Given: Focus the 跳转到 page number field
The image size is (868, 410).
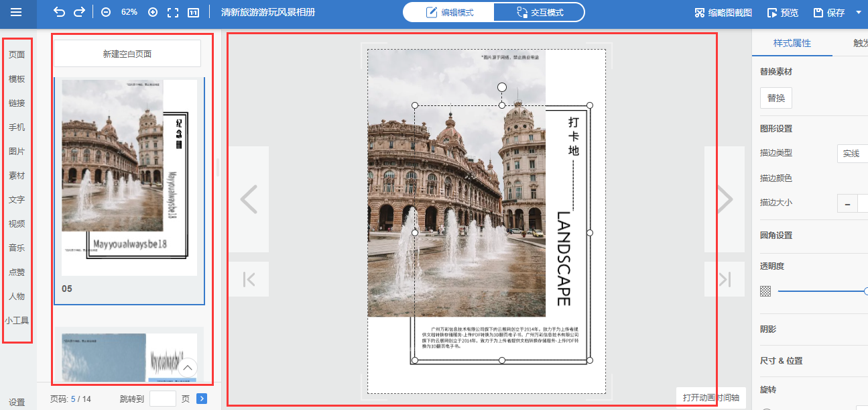Looking at the screenshot, I should click(x=163, y=399).
